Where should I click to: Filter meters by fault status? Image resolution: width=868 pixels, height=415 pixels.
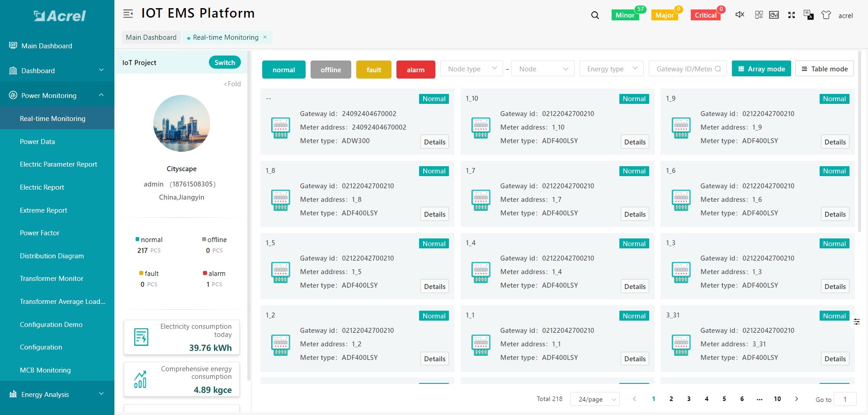374,70
